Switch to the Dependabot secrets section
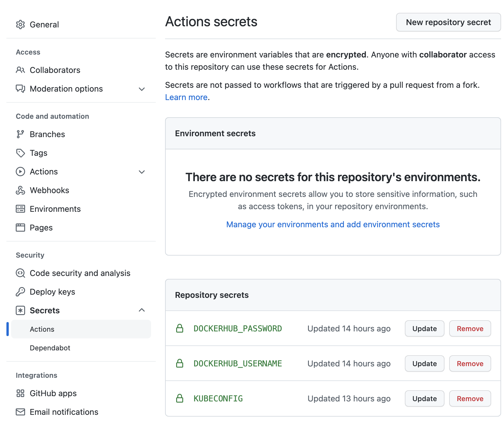Image resolution: width=504 pixels, height=437 pixels. [x=50, y=348]
